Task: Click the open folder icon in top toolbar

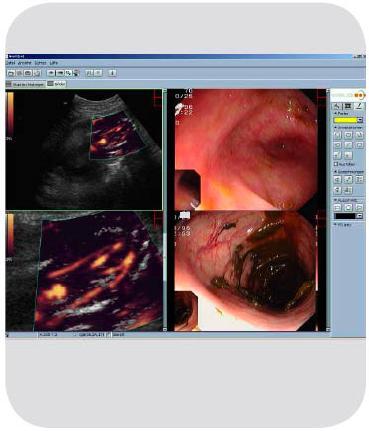Action: pyautogui.click(x=11, y=73)
